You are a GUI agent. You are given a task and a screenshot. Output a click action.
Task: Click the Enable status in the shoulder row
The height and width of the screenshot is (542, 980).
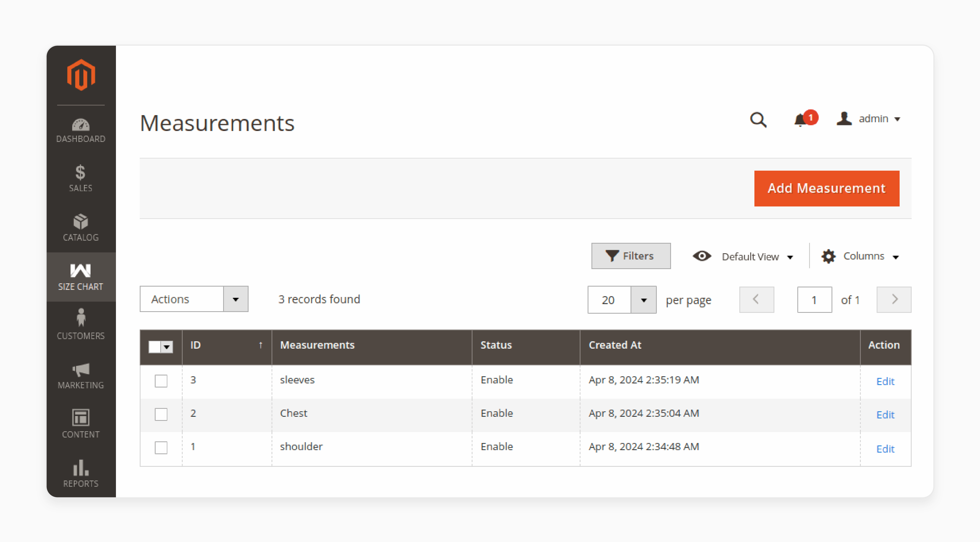[497, 447]
